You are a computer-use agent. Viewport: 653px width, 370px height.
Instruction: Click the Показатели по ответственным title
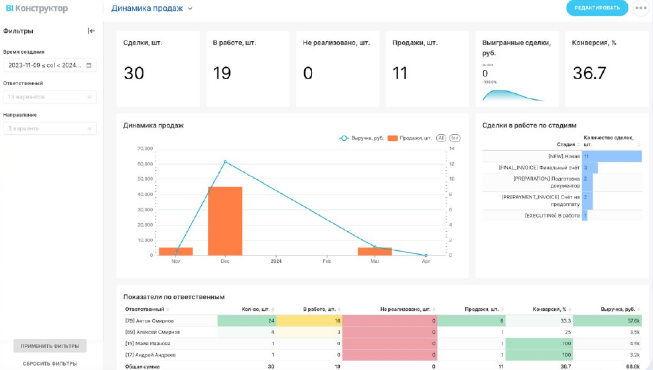174,297
